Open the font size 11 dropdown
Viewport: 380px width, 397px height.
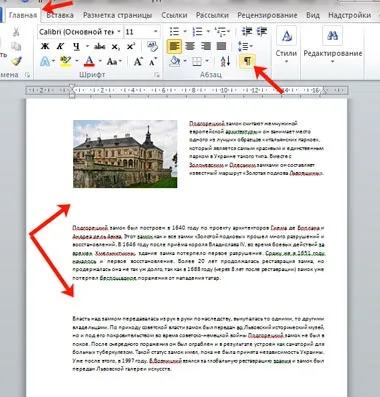point(155,32)
